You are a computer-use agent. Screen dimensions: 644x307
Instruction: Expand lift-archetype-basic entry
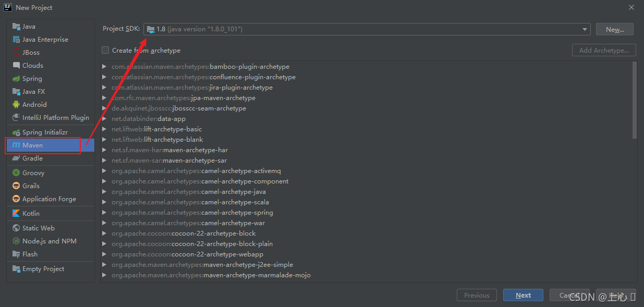tap(105, 129)
